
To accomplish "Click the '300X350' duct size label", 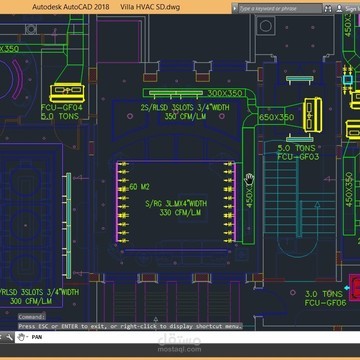I will pyautogui.click(x=225, y=93).
